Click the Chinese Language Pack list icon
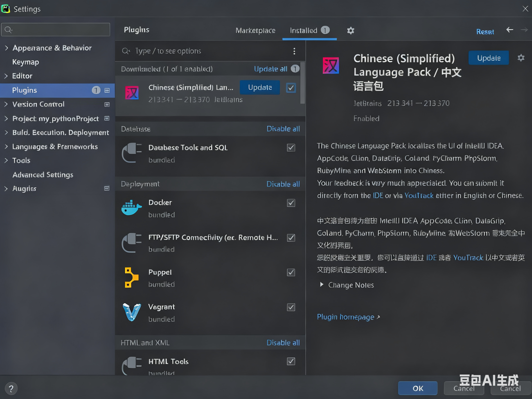 pyautogui.click(x=132, y=93)
